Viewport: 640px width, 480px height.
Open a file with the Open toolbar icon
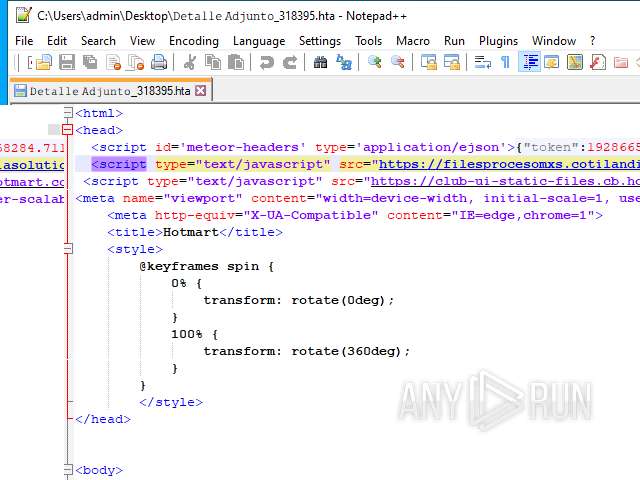(x=44, y=62)
